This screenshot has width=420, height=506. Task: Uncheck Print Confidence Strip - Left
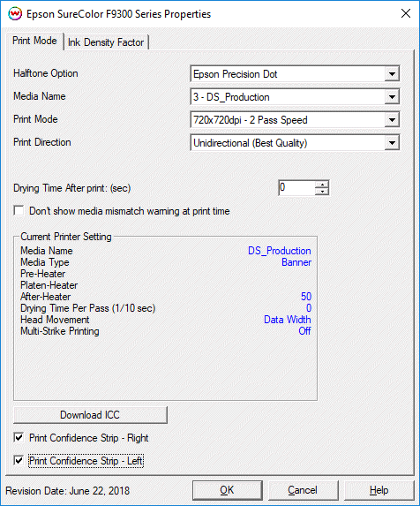[x=19, y=460]
